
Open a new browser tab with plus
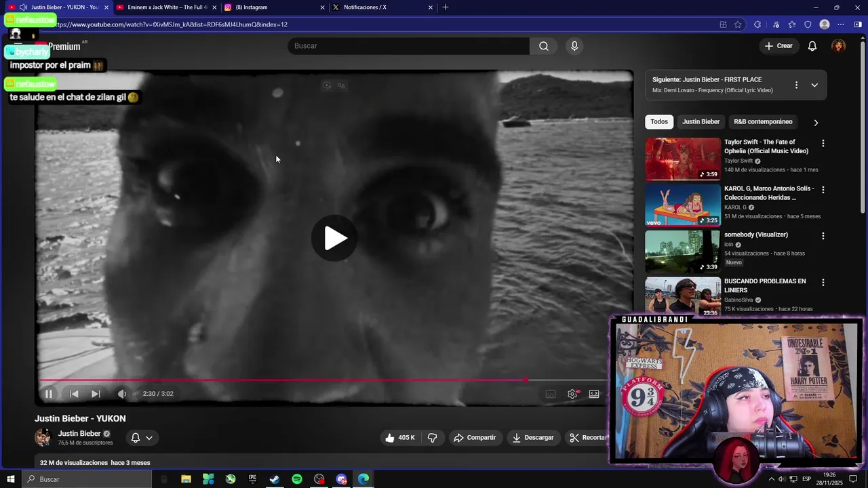[x=446, y=7]
